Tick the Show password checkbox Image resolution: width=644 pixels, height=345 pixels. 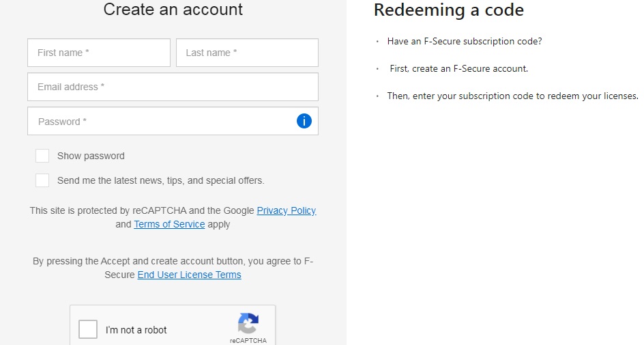click(x=42, y=156)
